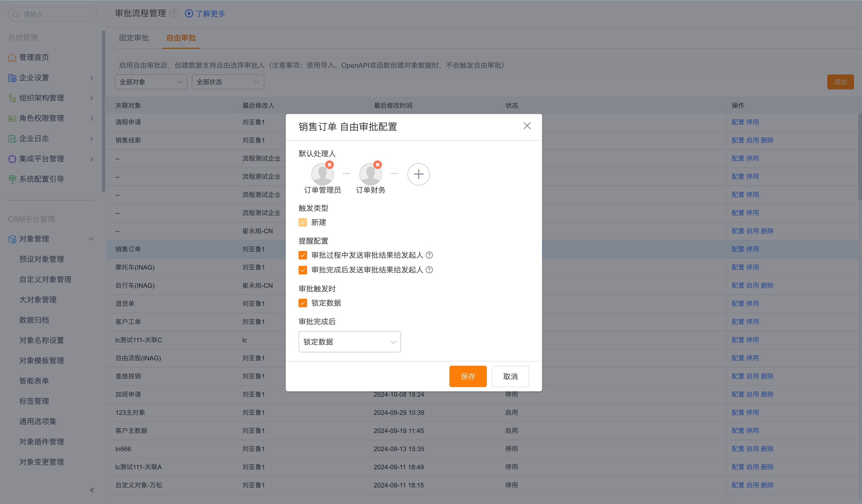Collapse the sidebar with double-arrow icon
Viewport: 862px width, 504px height.
(92, 490)
